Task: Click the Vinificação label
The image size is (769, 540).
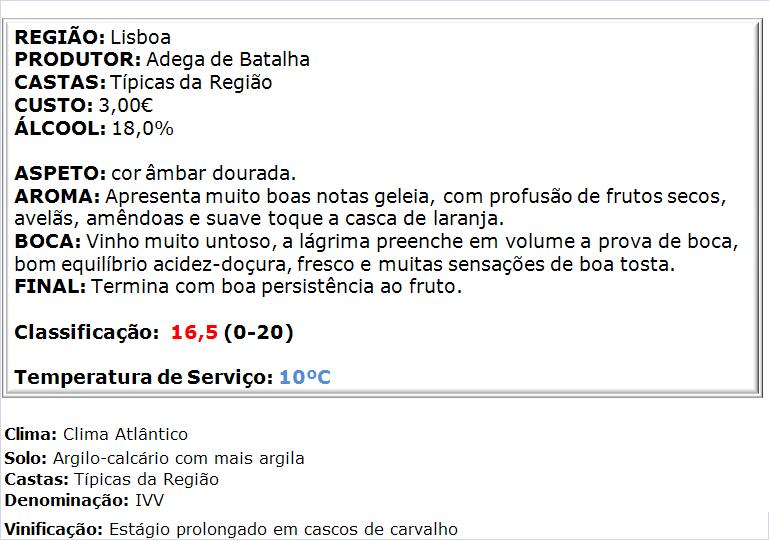Action: 53,529
